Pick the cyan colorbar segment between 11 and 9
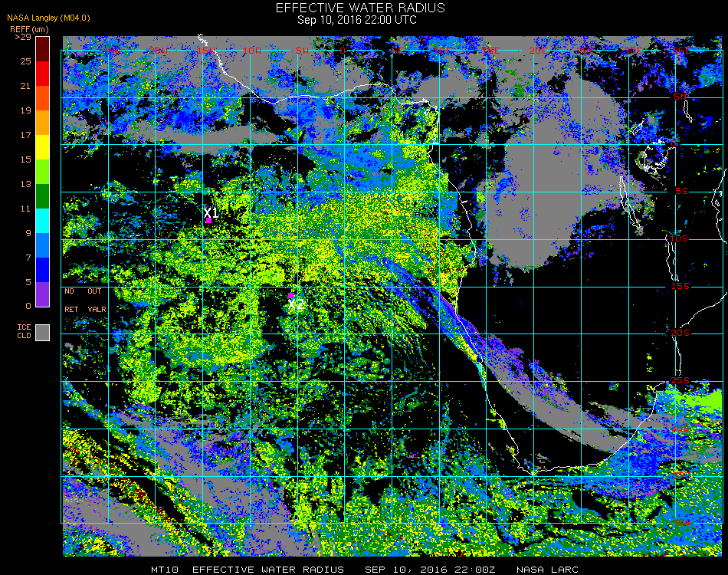Viewport: 728px width, 575px height. pyautogui.click(x=43, y=221)
